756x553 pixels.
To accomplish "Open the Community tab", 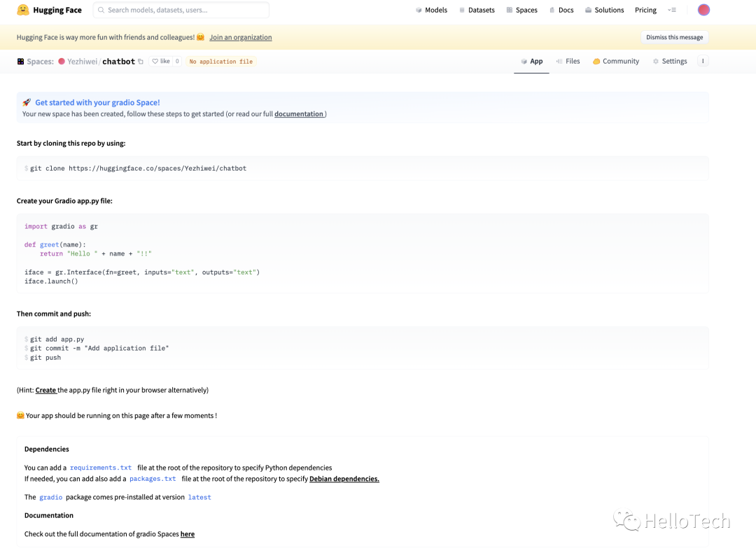I will point(616,62).
